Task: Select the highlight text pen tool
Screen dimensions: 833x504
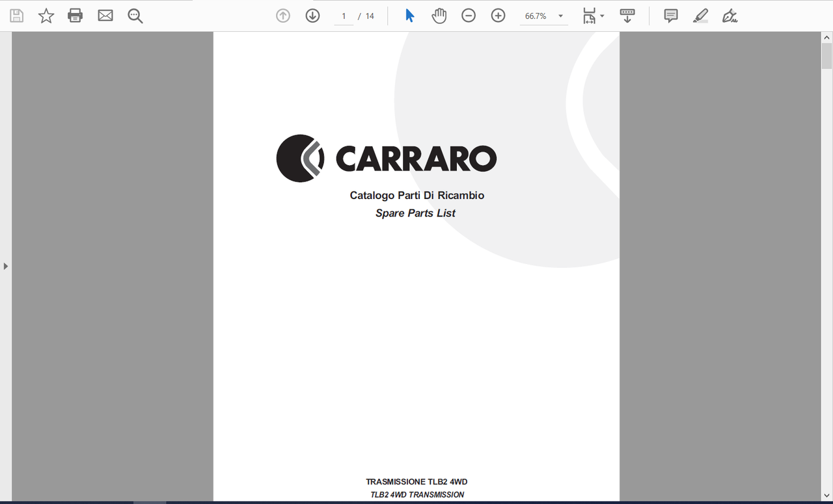Action: click(700, 16)
